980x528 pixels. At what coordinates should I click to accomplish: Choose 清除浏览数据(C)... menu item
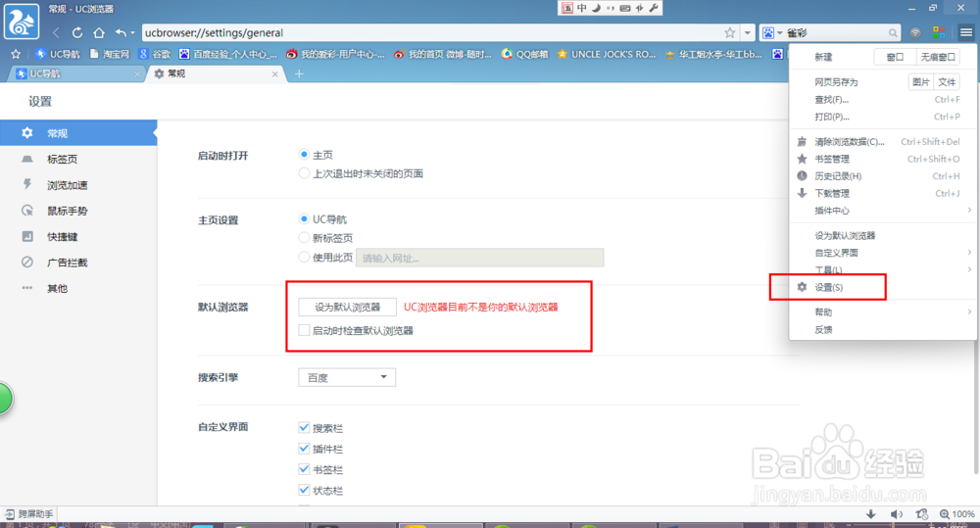883,142
